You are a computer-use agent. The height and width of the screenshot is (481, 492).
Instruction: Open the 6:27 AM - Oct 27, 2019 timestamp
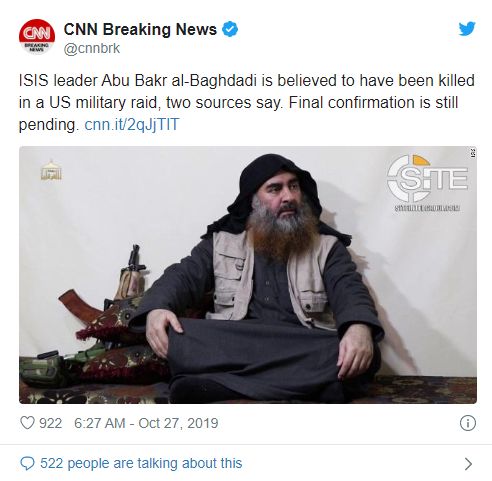[146, 423]
